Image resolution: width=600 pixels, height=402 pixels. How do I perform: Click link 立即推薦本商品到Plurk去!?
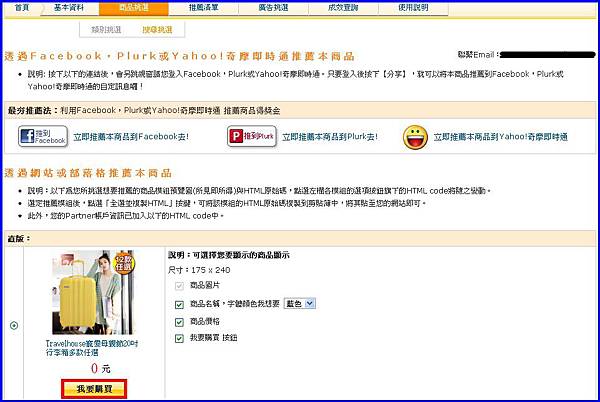(x=330, y=137)
